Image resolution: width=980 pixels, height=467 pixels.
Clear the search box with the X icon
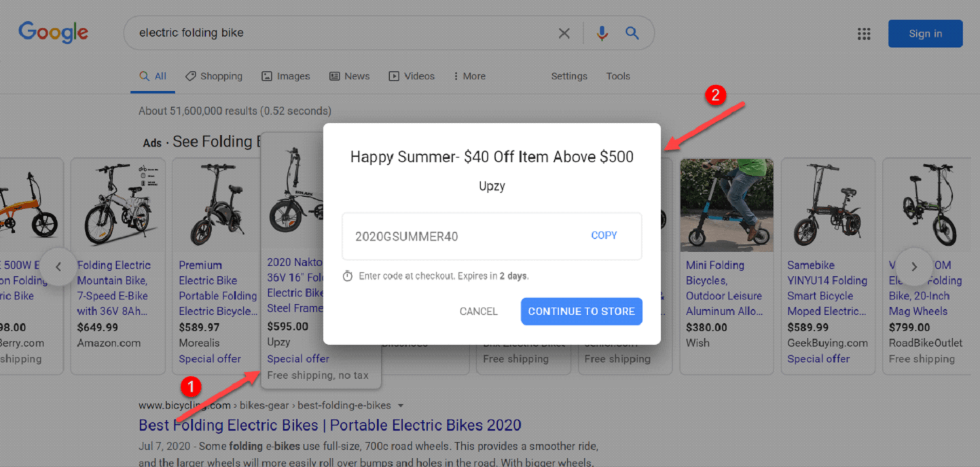[x=564, y=33]
